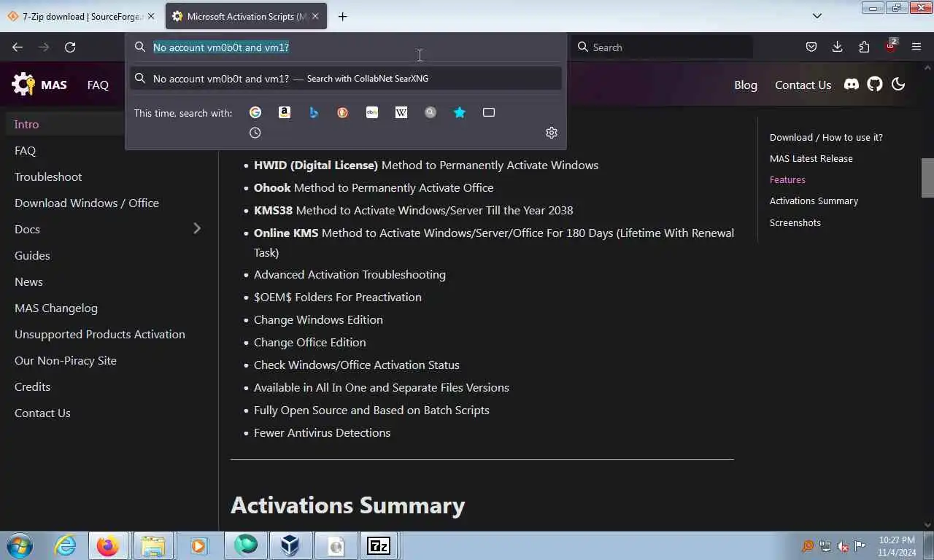Open Contact Us in the top navigation

pos(803,85)
